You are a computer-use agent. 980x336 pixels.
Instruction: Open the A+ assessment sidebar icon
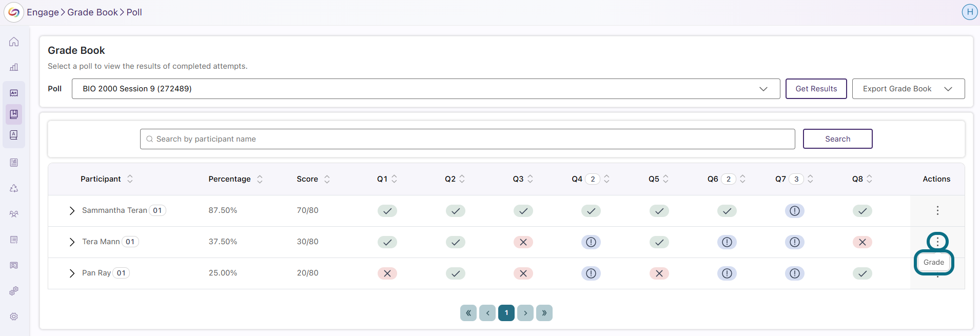[14, 93]
